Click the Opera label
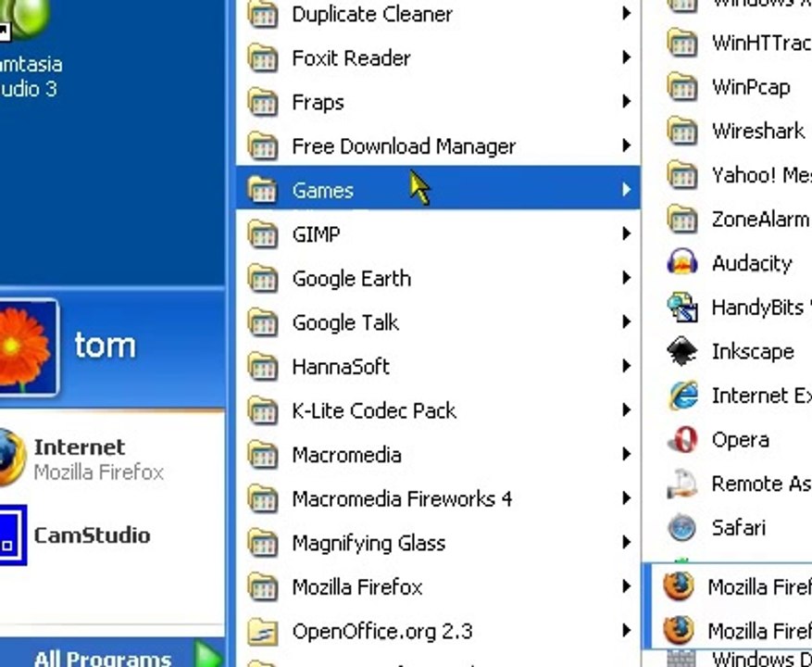Viewport: 812px width, 667px height. (x=741, y=440)
